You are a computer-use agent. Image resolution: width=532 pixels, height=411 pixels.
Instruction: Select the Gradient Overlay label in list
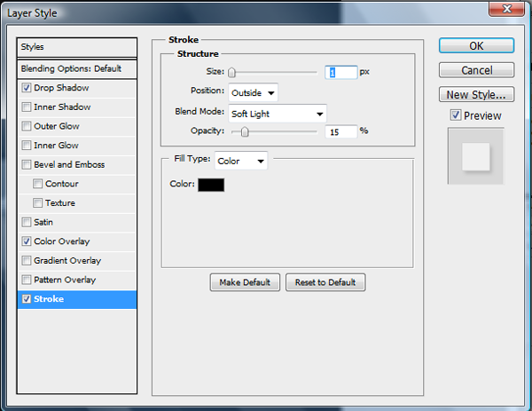pyautogui.click(x=67, y=260)
